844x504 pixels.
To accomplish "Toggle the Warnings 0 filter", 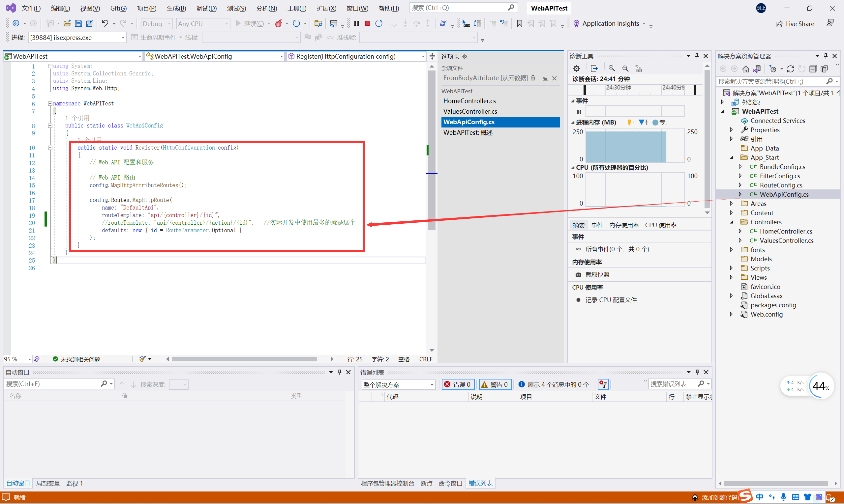I will 495,384.
